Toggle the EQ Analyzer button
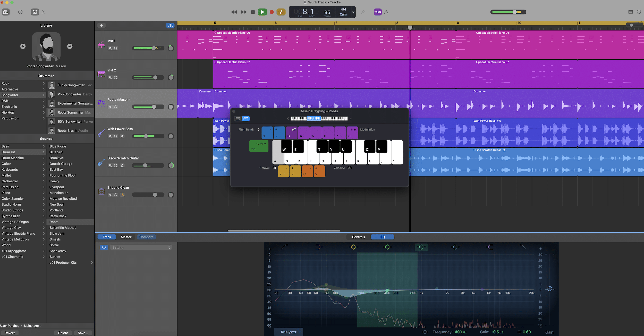The image size is (644, 336). point(289,332)
